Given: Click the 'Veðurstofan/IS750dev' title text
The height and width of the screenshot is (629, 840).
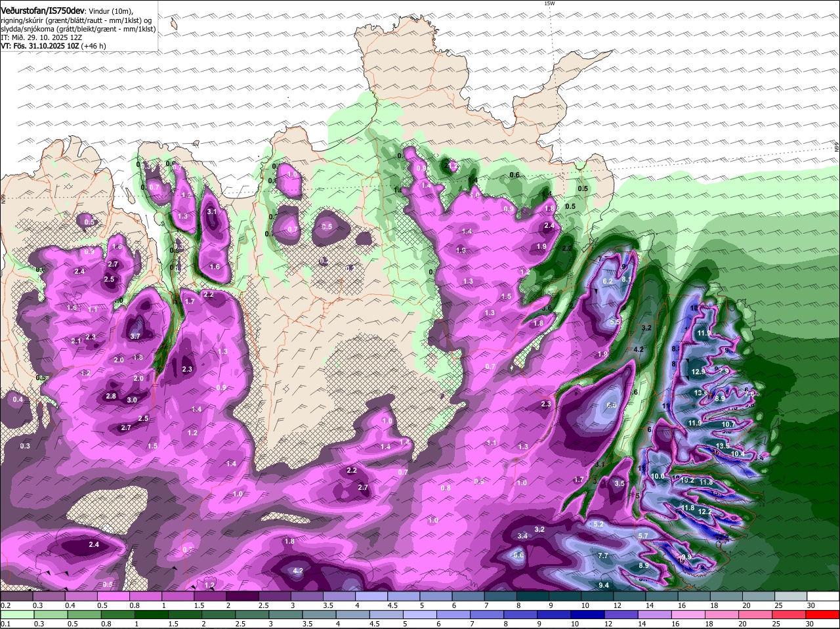Looking at the screenshot, I should [x=43, y=10].
